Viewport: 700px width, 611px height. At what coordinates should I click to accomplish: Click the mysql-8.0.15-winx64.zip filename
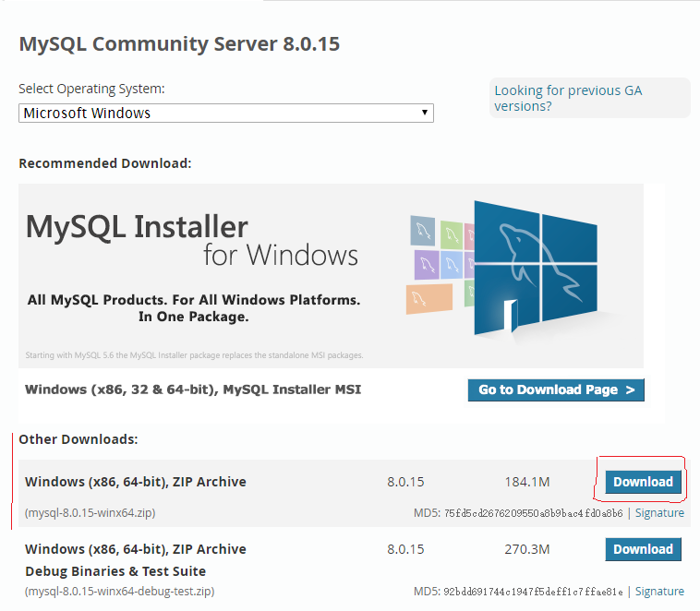tap(91, 513)
